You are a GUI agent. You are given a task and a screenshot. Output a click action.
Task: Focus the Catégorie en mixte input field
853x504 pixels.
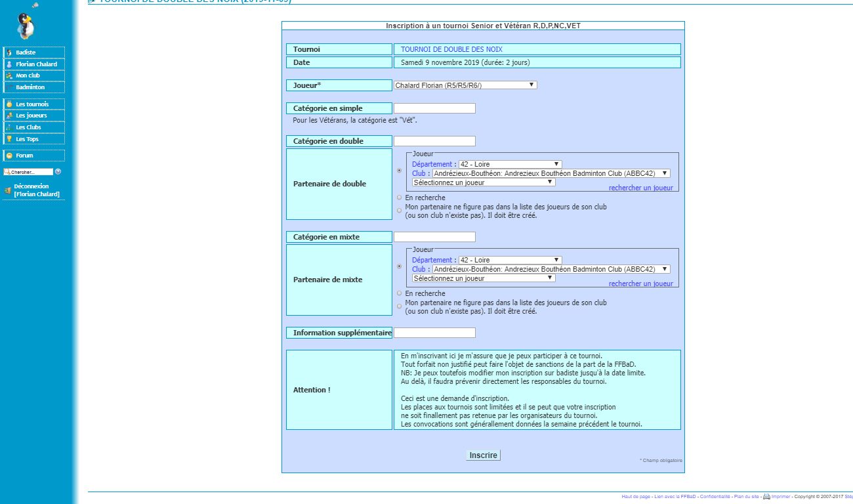pyautogui.click(x=434, y=237)
